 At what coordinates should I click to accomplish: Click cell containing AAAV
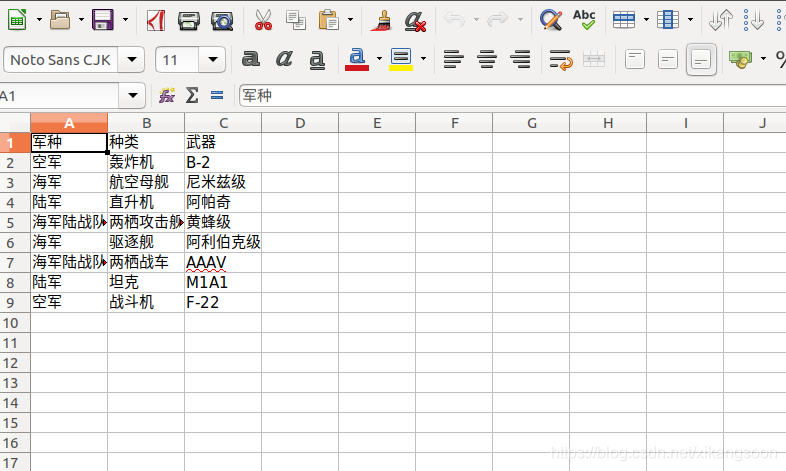(x=223, y=263)
